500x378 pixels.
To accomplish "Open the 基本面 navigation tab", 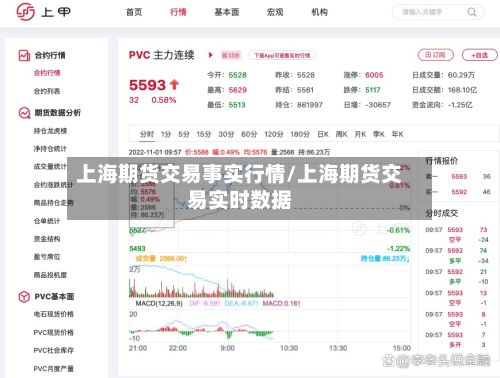I will 227,12.
